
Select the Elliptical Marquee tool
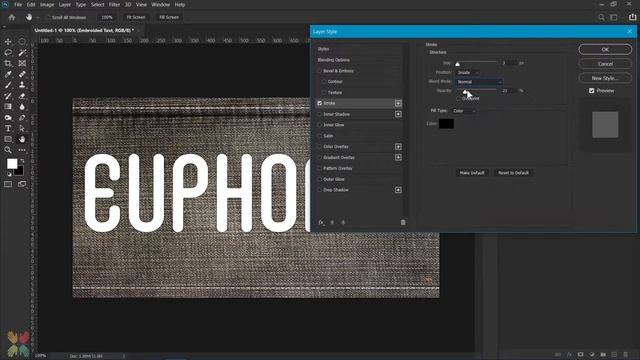pos(22,42)
